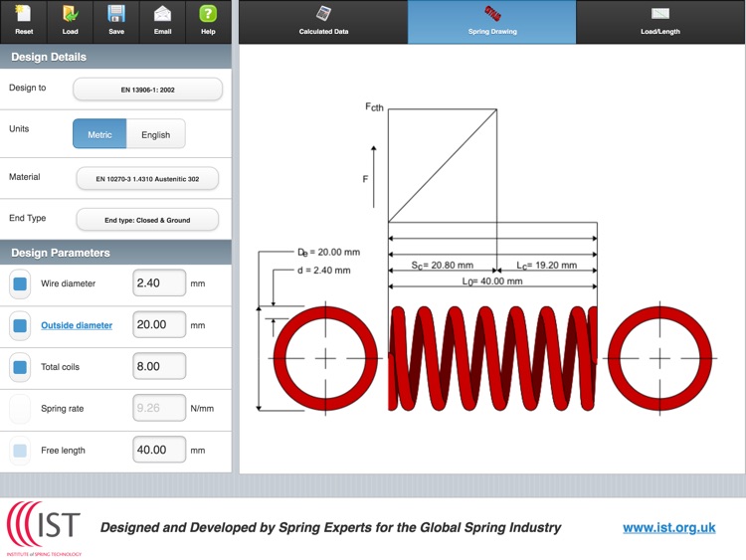Toggle the Outside diameter checkbox
746x560 pixels.
(20, 325)
